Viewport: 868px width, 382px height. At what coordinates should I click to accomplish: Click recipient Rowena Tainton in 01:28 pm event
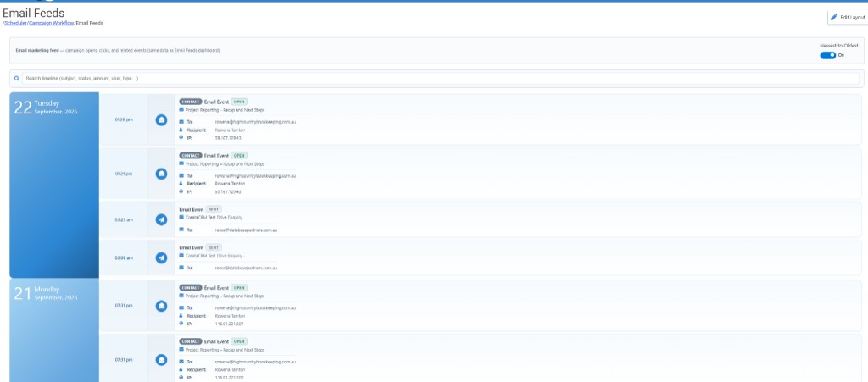pyautogui.click(x=230, y=130)
